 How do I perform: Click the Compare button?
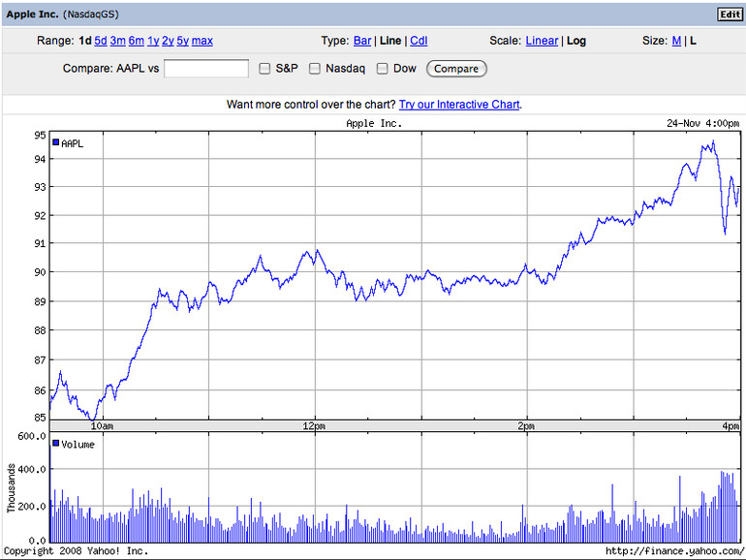[456, 69]
